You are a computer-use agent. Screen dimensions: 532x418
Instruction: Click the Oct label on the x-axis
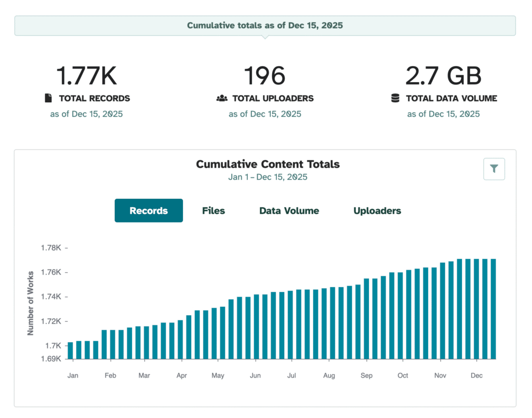(x=403, y=375)
